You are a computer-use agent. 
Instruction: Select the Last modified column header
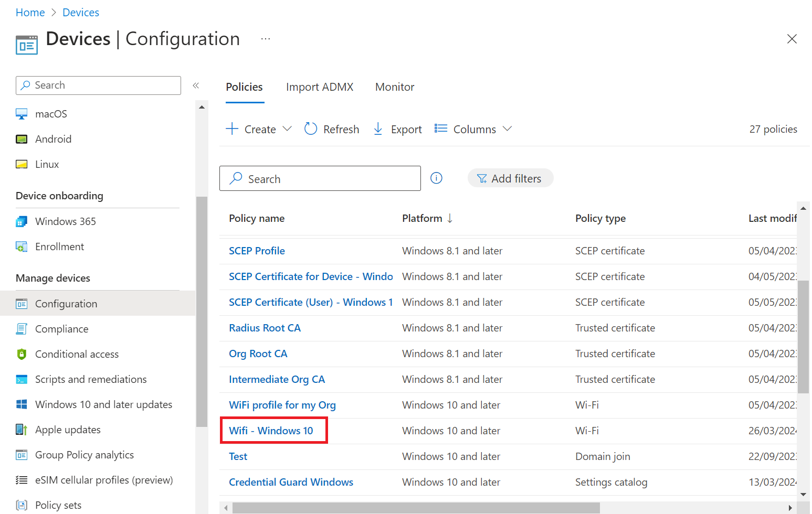(772, 218)
